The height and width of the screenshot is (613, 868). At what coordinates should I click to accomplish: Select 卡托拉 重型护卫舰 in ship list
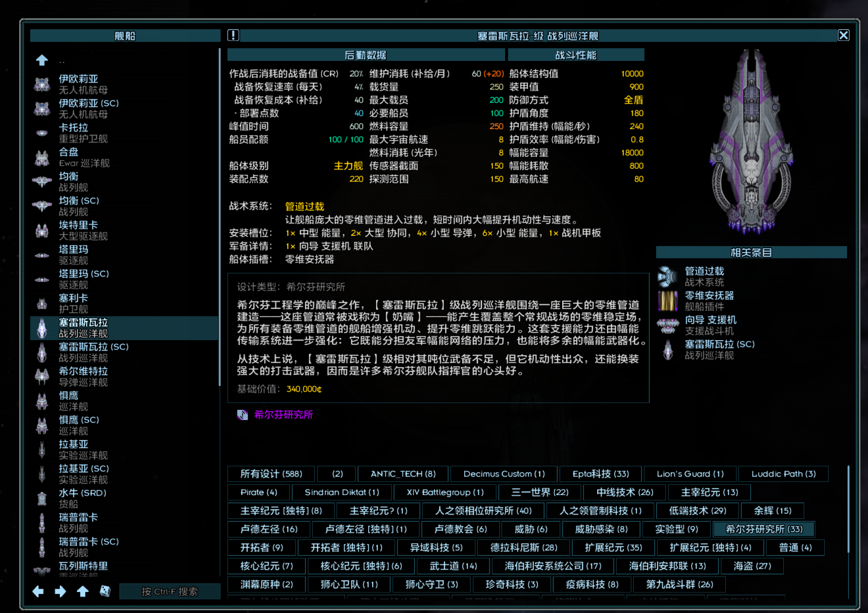[x=125, y=133]
